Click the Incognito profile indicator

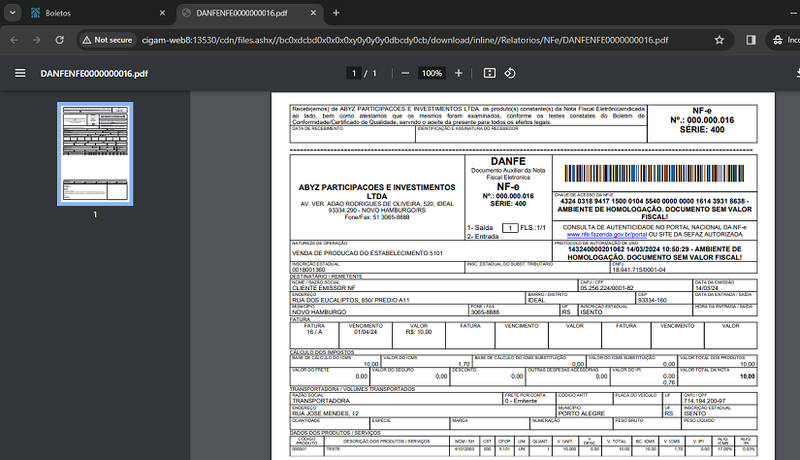(x=784, y=40)
